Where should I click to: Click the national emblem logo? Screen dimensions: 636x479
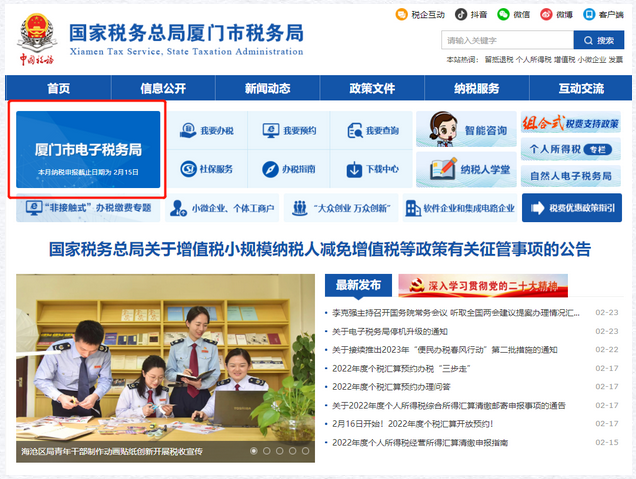(x=37, y=33)
